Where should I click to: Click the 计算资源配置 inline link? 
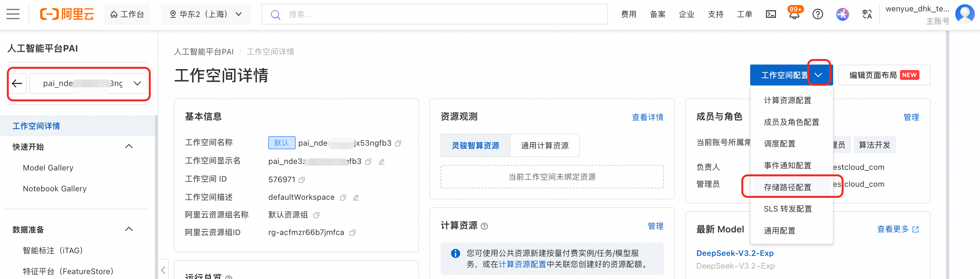click(x=522, y=264)
